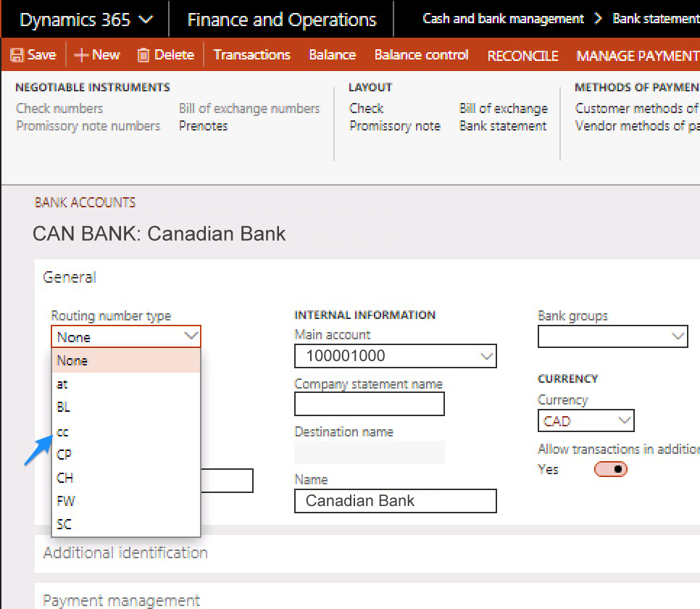The height and width of the screenshot is (609, 700).
Task: Click the Check numbers link
Action: [x=59, y=109]
